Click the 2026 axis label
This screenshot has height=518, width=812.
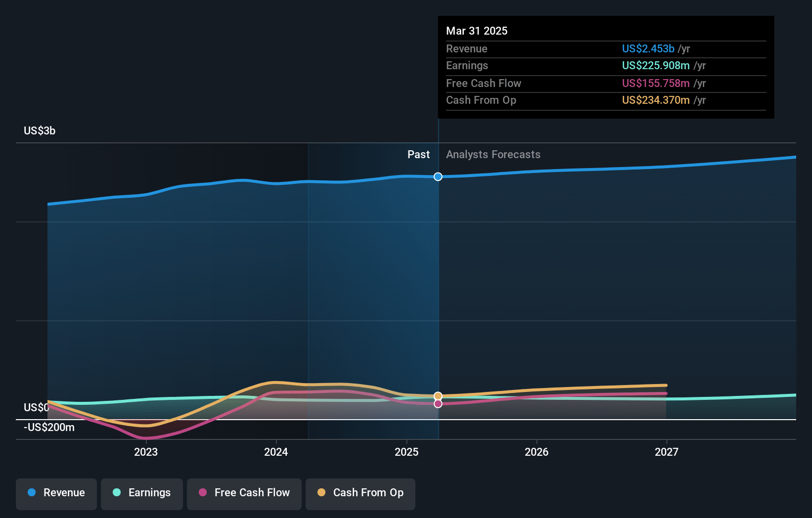537,452
